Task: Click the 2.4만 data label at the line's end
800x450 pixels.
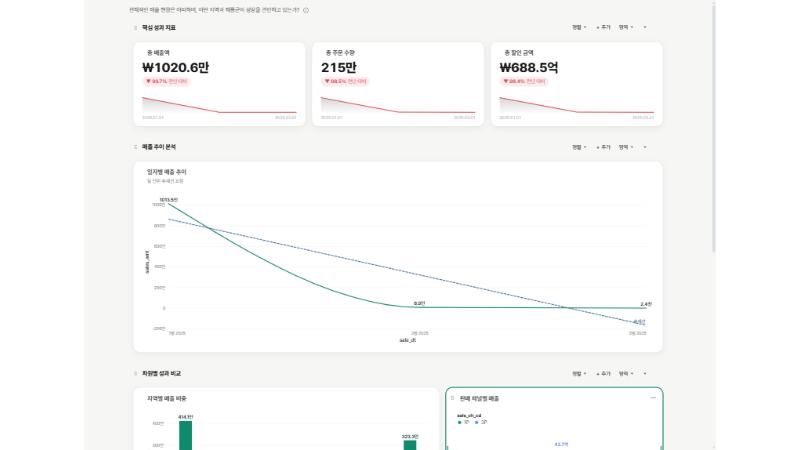Action: point(646,304)
